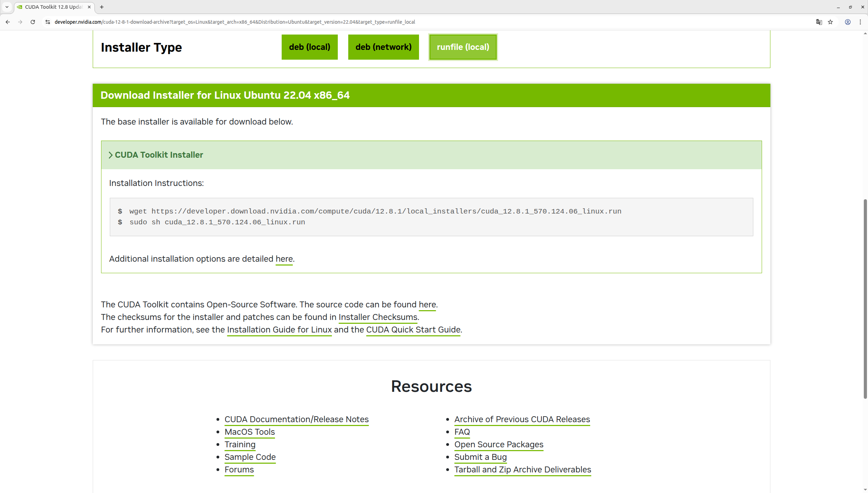Open Installation Guide for Linux link
Screen dimensions: 868x493
point(279,330)
